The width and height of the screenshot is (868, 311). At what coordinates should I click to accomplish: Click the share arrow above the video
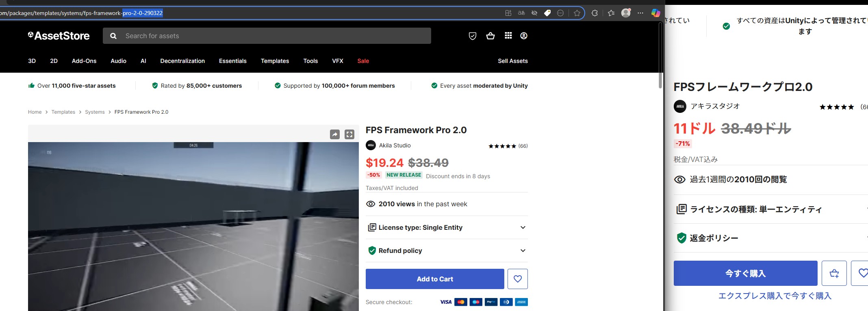(x=335, y=134)
